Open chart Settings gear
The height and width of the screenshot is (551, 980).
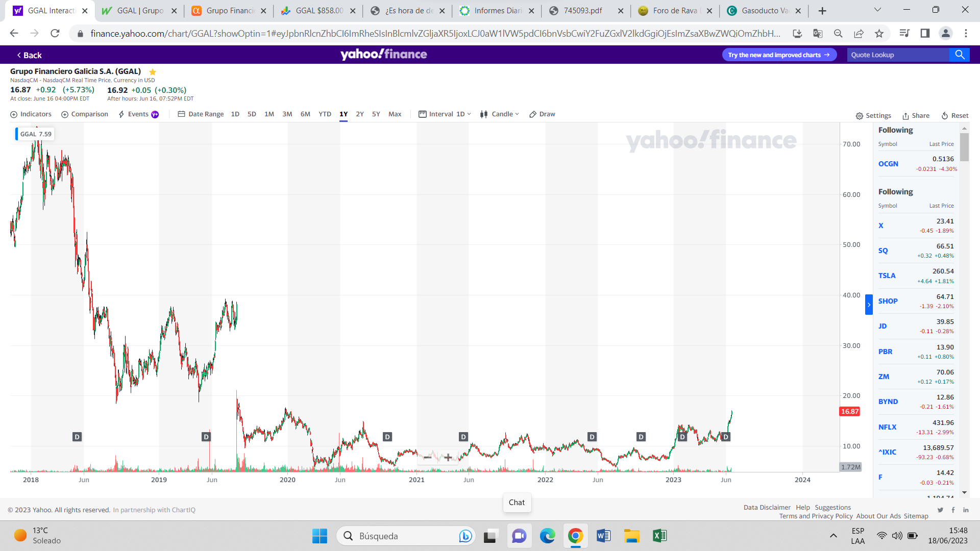860,116
